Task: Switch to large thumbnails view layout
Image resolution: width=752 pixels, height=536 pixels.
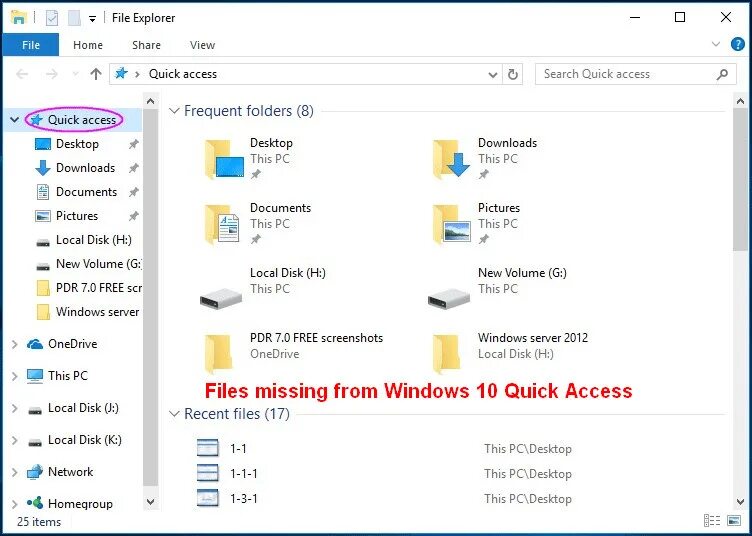Action: pyautogui.click(x=734, y=521)
